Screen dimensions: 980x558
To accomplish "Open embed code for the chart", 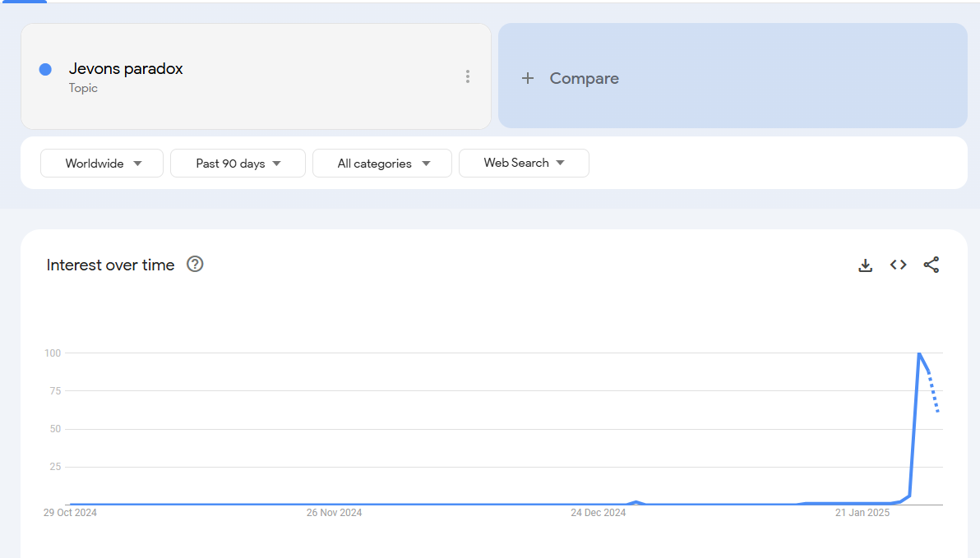I will point(898,265).
